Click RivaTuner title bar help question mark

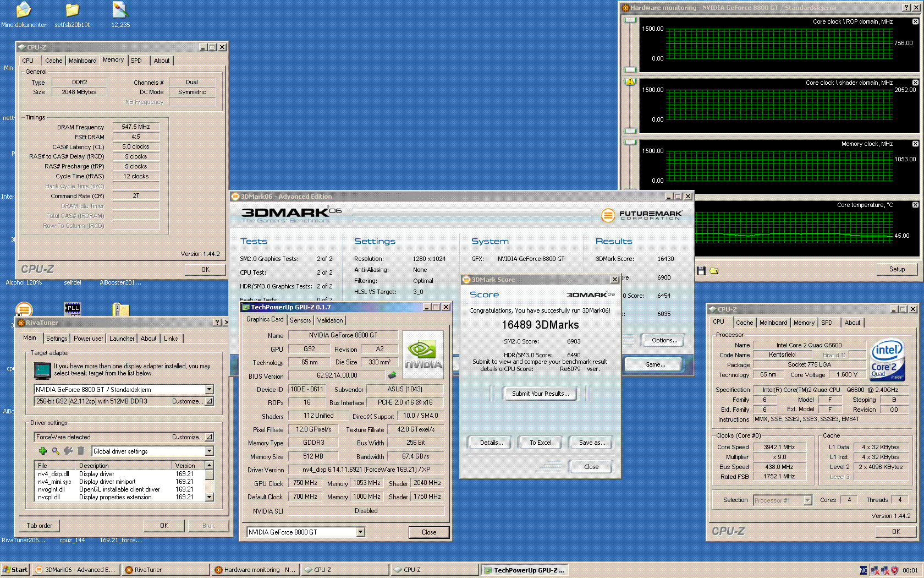(x=217, y=323)
